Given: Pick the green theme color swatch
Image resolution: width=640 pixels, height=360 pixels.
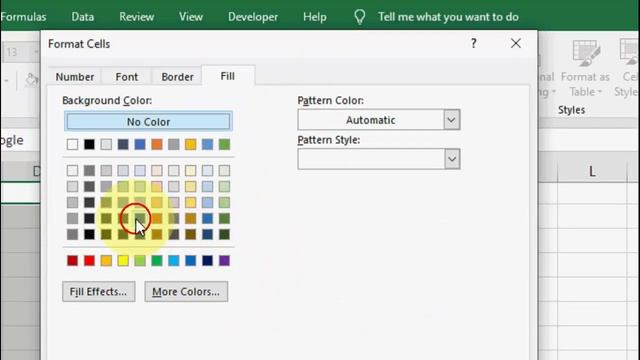Looking at the screenshot, I should [x=224, y=144].
